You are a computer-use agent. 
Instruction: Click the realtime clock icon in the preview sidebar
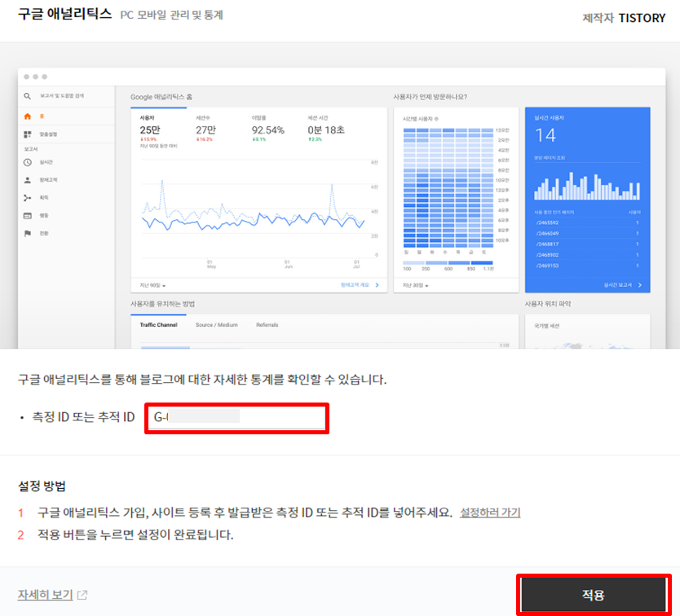pos(28,162)
